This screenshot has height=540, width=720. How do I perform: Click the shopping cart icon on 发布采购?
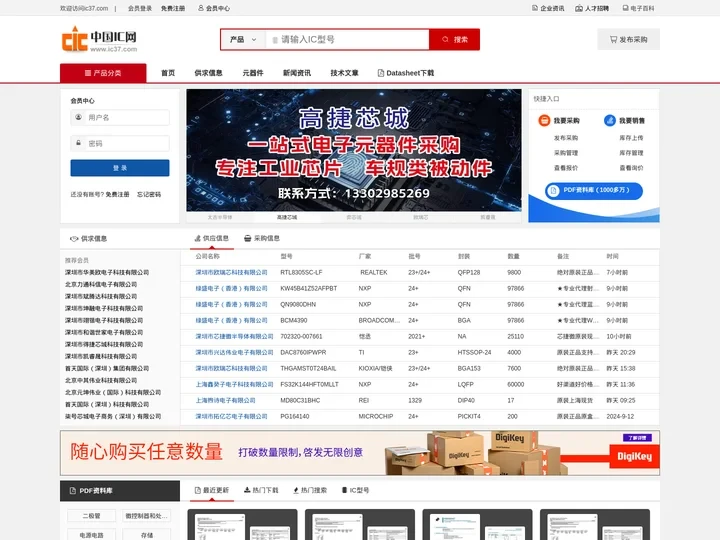613,39
